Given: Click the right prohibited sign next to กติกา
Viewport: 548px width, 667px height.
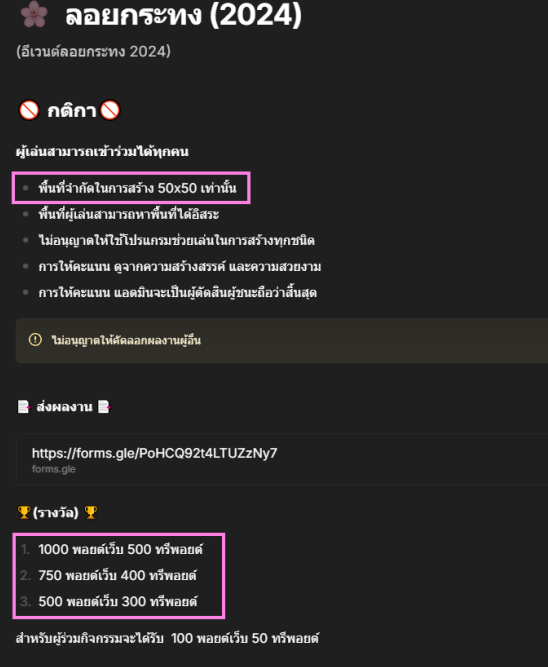Looking at the screenshot, I should pos(110,111).
